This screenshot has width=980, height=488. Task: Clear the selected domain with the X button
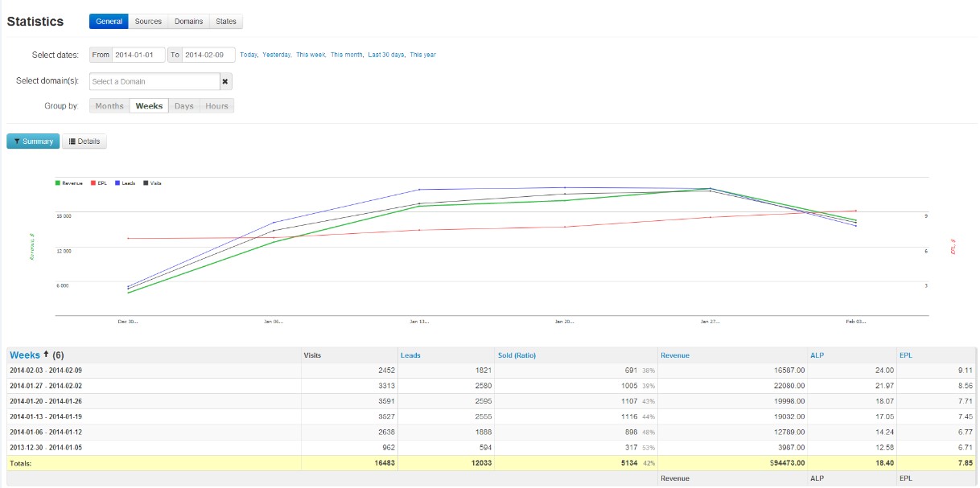coord(226,81)
